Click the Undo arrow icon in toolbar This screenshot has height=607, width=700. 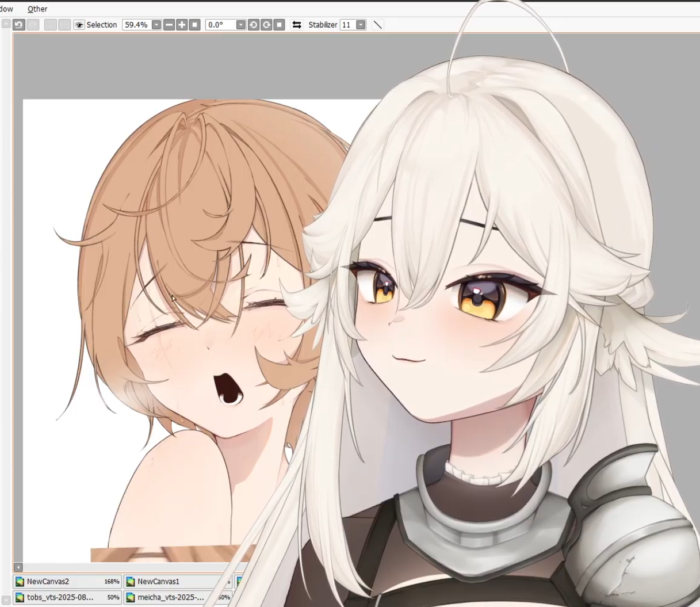[19, 25]
